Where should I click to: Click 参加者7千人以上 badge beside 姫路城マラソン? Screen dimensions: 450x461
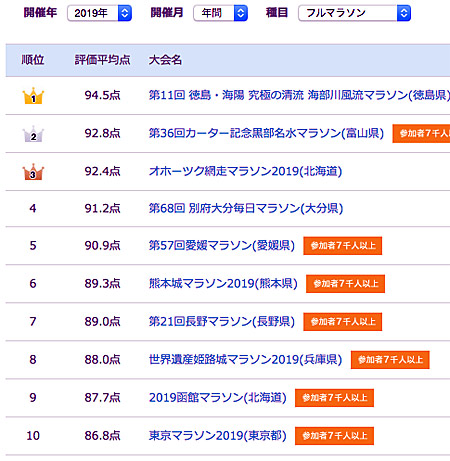pyautogui.click(x=390, y=360)
